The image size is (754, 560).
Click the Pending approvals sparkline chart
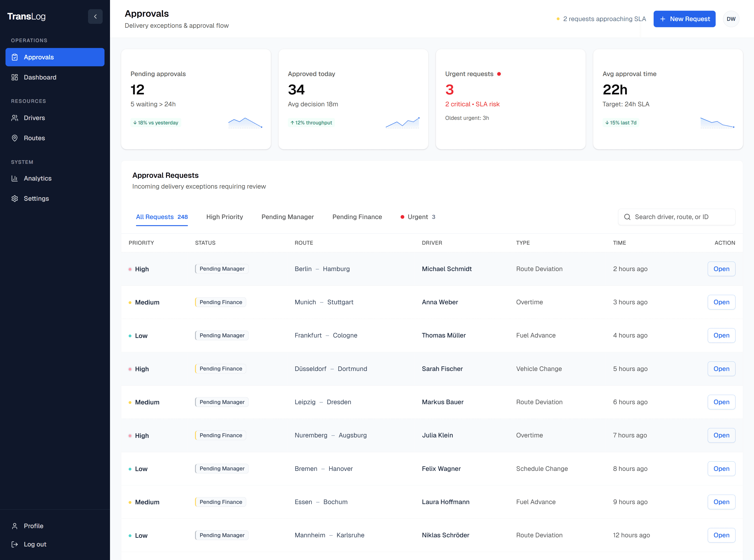click(245, 123)
